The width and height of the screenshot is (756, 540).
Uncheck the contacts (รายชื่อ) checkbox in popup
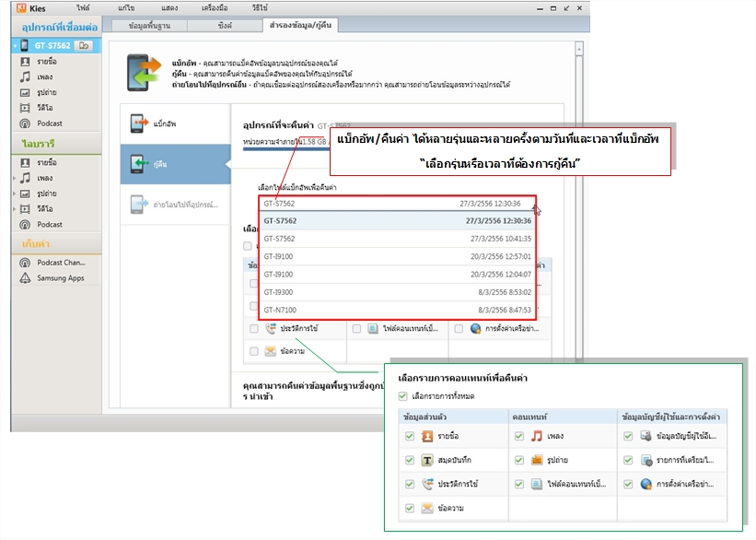coord(410,436)
